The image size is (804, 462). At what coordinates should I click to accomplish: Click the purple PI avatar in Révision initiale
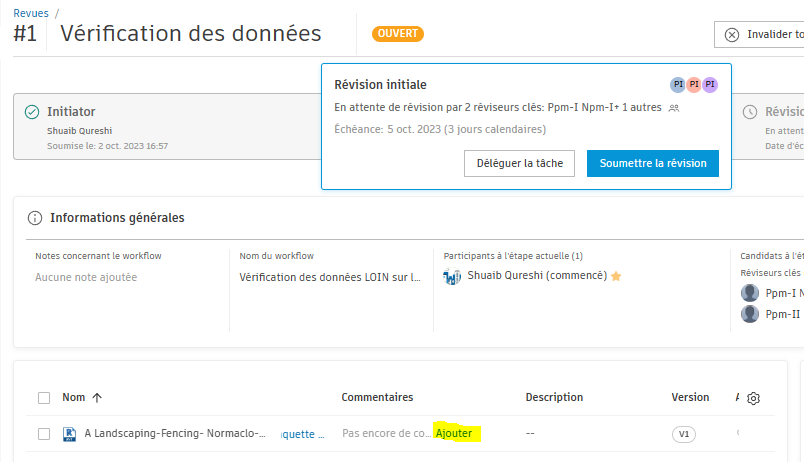point(710,85)
